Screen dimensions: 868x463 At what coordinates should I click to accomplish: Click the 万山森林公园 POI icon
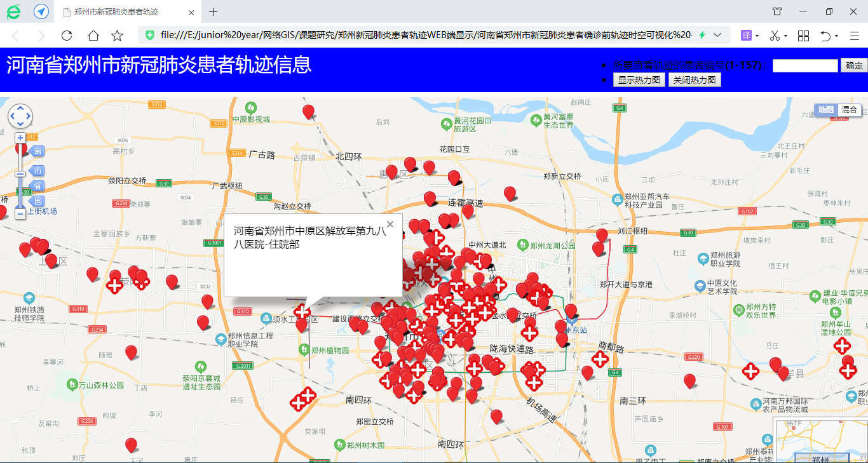pos(72,384)
